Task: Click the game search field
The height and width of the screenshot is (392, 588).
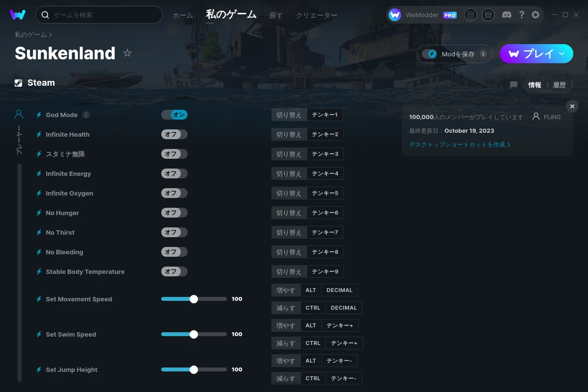Action: 98,15
